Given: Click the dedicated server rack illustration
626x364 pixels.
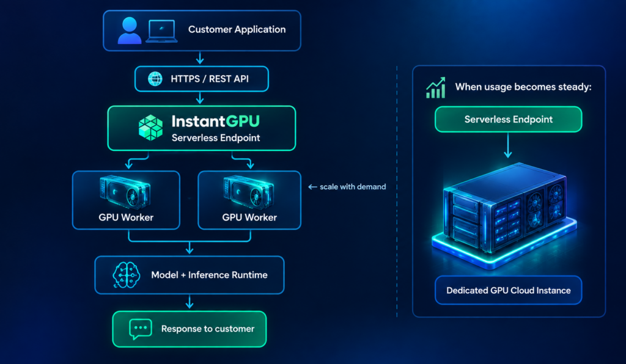Looking at the screenshot, I should click(x=504, y=216).
